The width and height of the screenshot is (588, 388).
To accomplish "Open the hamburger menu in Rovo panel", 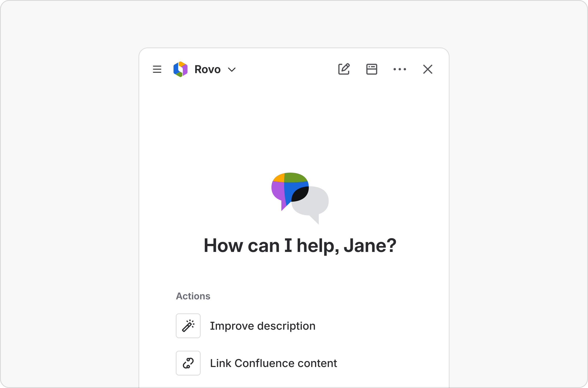I will tap(157, 69).
